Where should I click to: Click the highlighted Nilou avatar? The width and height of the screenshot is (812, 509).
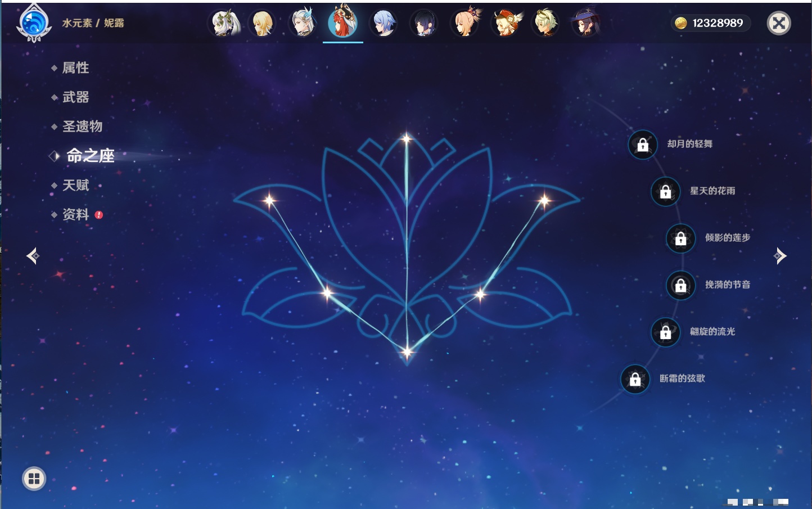[343, 22]
